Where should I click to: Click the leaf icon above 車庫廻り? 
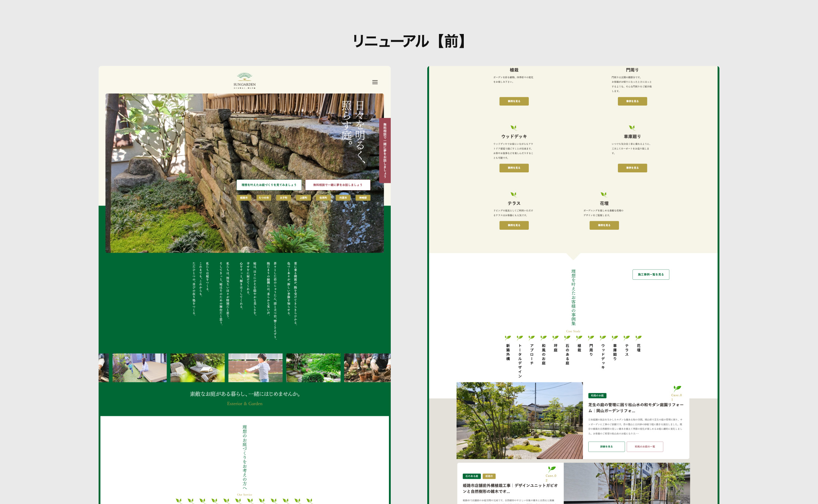(x=632, y=128)
